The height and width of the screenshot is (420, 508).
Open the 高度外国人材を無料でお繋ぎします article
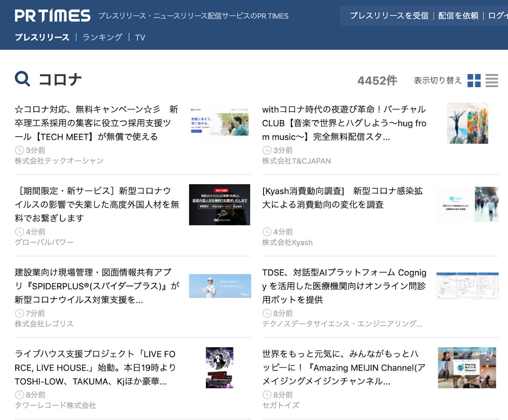click(97, 204)
